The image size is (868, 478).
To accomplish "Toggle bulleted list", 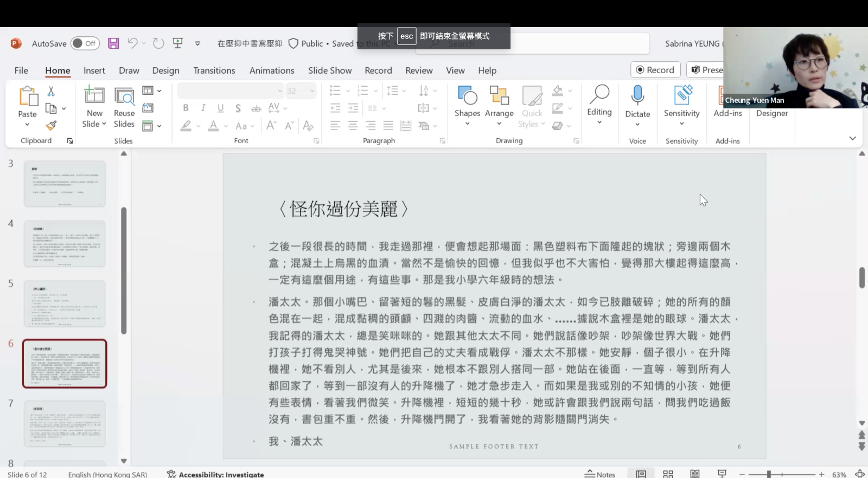I will [x=335, y=91].
